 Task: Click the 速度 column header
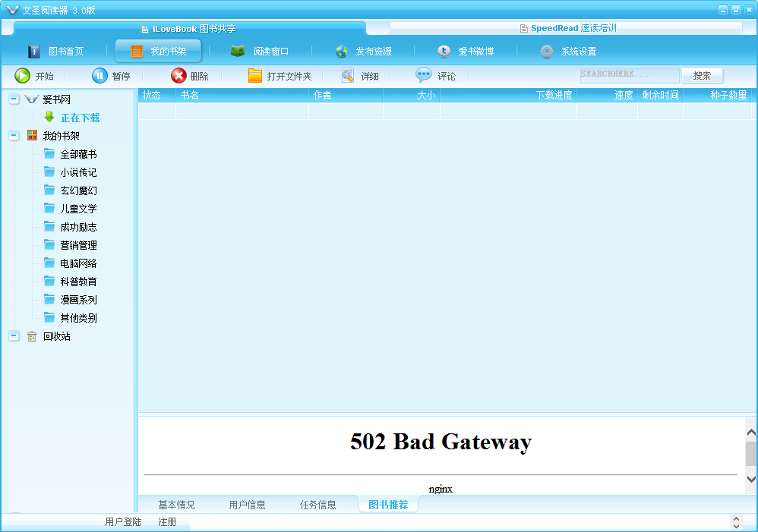tap(607, 95)
